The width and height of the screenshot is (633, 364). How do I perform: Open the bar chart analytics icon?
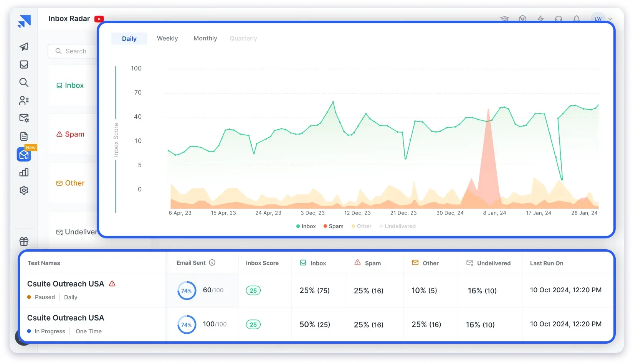pos(24,172)
